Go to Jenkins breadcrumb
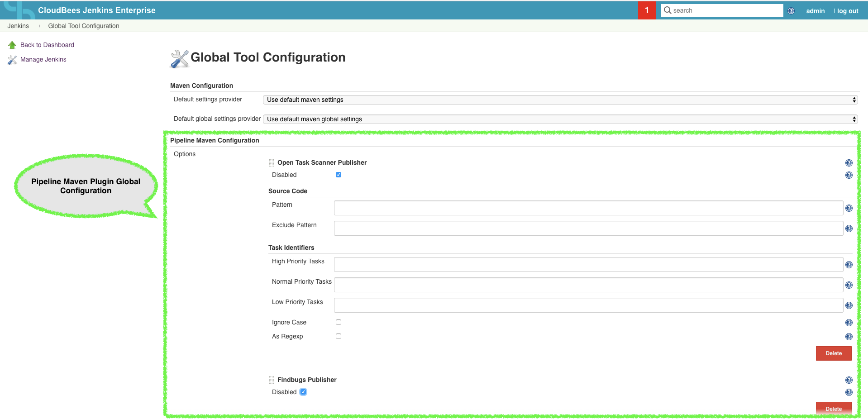This screenshot has width=868, height=419. coord(18,26)
